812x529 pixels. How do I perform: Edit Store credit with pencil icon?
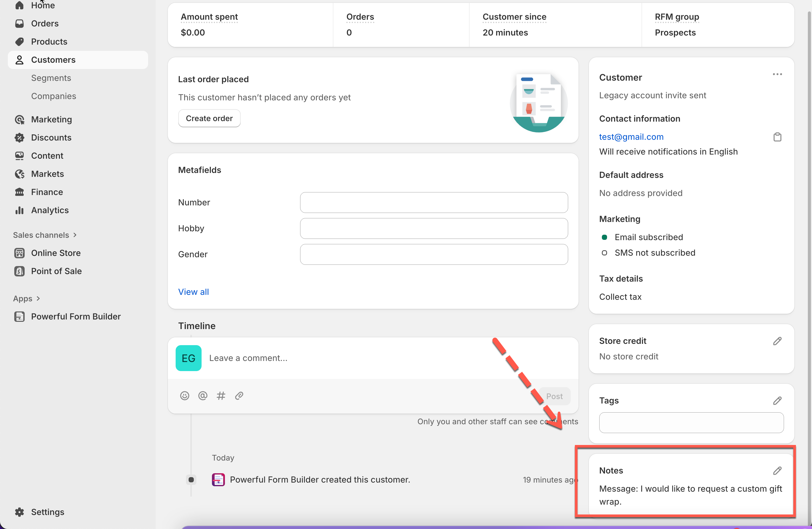(x=777, y=341)
